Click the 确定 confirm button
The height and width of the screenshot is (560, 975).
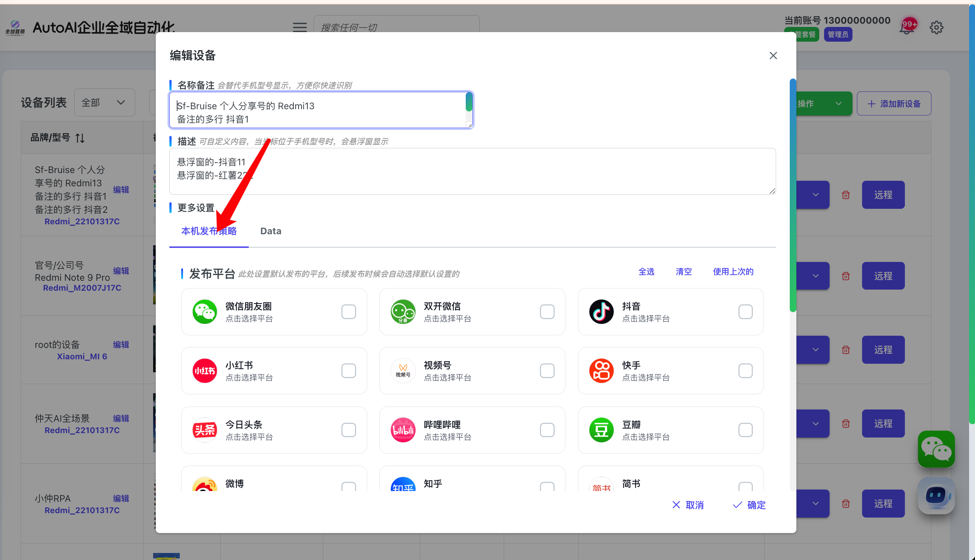tap(749, 505)
